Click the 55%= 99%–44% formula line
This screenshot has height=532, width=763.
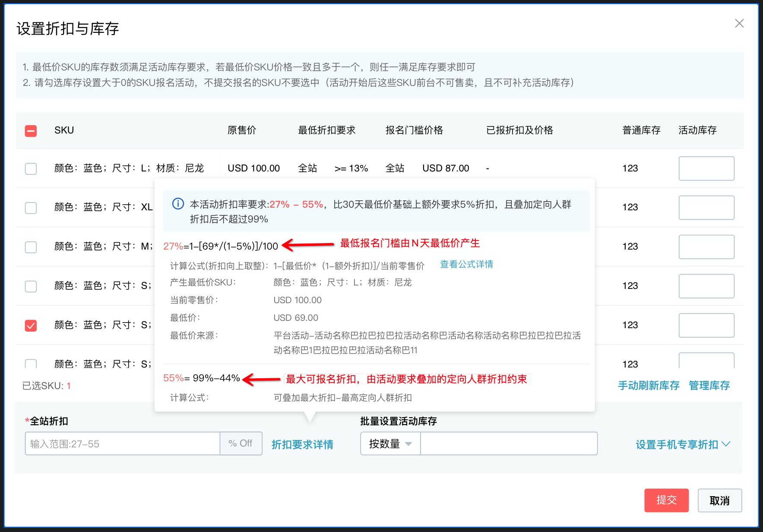coord(201,378)
